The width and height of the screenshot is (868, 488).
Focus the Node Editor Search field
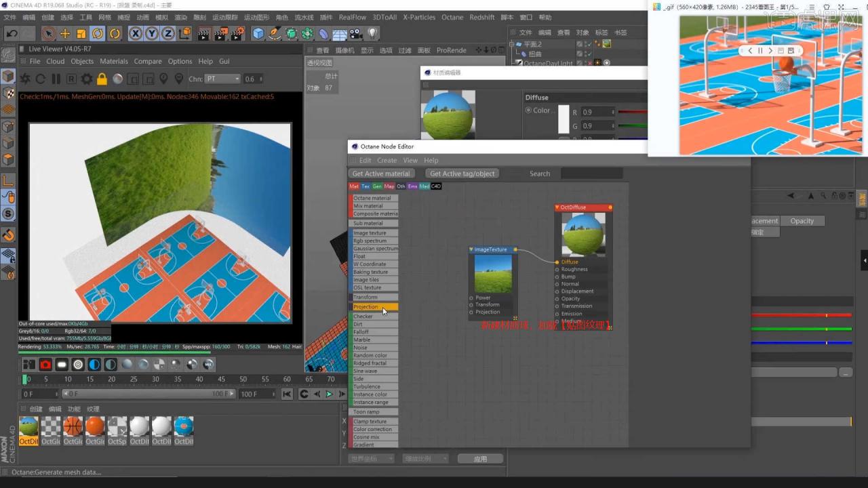(x=591, y=174)
